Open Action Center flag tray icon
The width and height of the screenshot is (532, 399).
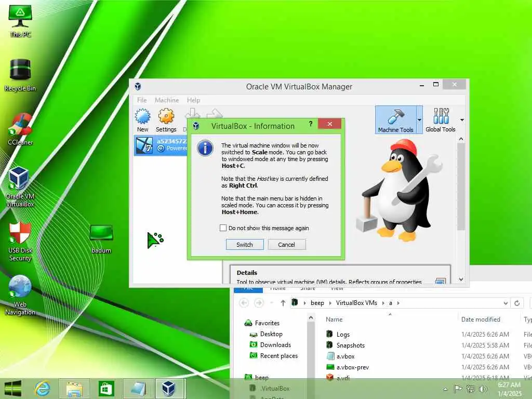(458, 389)
